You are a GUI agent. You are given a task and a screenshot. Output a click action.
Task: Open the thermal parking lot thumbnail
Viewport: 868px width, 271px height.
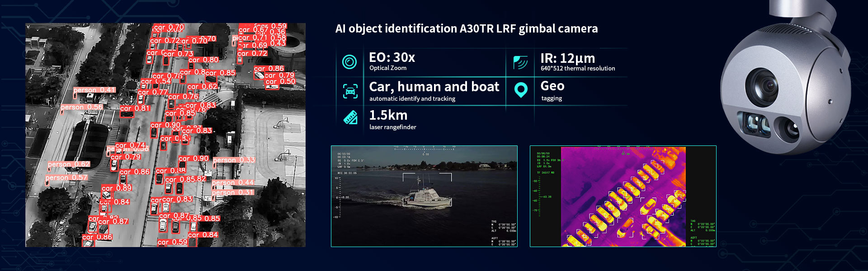[x=623, y=196]
